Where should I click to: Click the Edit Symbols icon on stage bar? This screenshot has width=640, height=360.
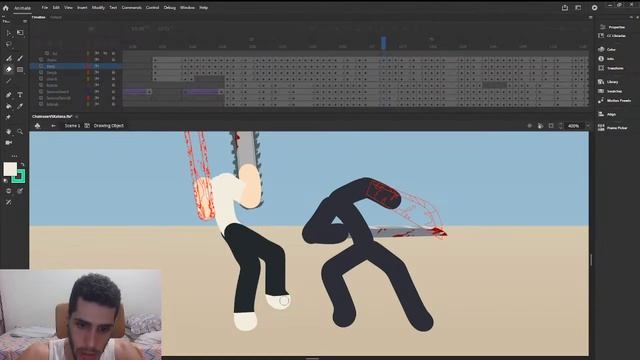tap(38, 126)
